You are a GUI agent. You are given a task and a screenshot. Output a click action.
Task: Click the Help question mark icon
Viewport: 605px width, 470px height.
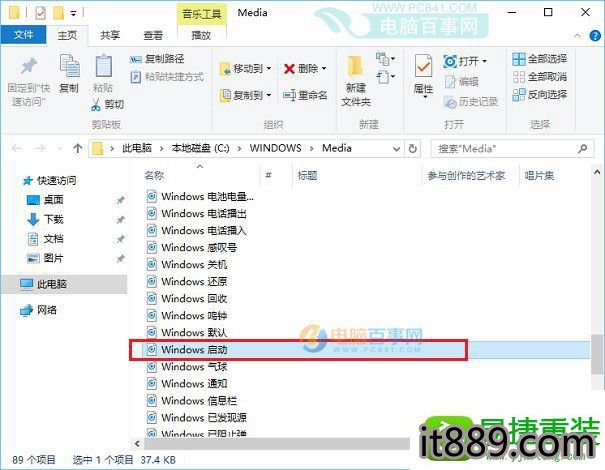point(595,36)
